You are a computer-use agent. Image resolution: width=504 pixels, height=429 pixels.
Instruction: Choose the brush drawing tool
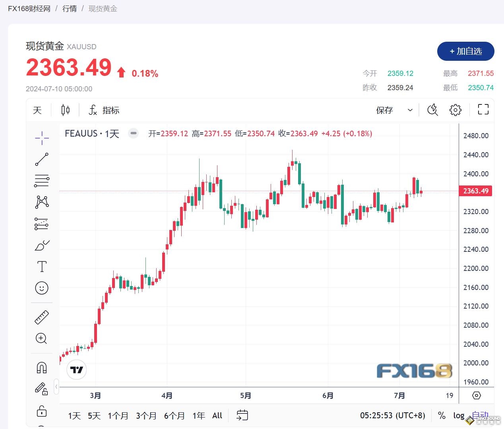point(42,245)
